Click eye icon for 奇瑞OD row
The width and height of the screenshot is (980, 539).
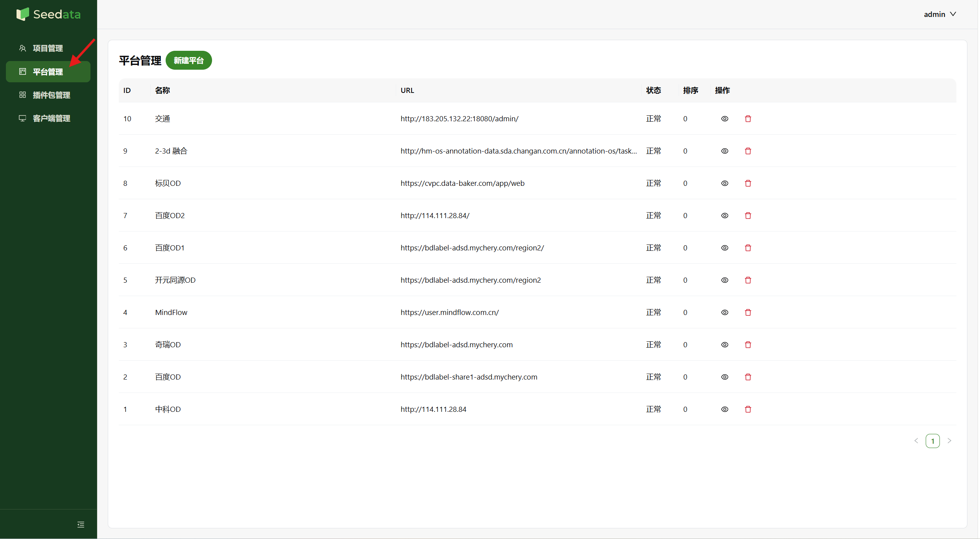coord(724,345)
